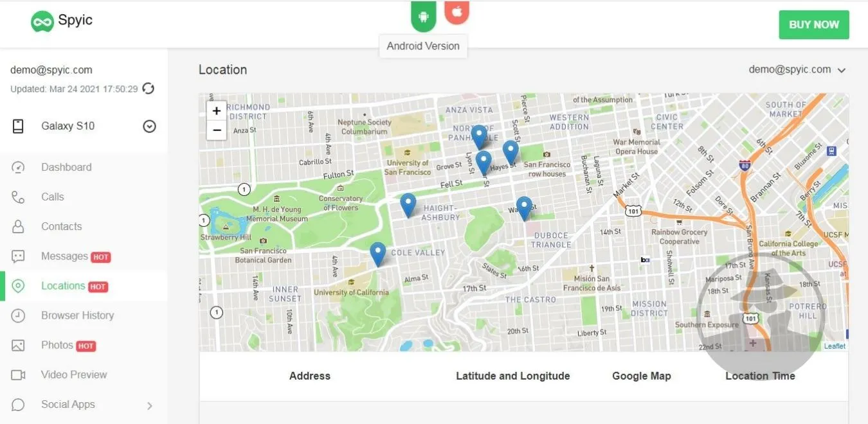Viewport: 868px width, 424px height.
Task: Click the Contacts person icon
Action: click(18, 227)
